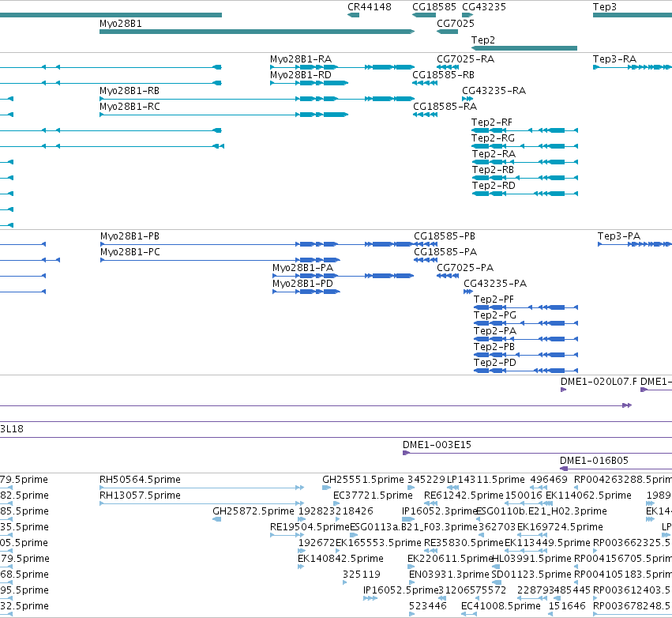672x618 pixels.
Task: Click protein Myo28B1-PC label
Action: pos(130,252)
